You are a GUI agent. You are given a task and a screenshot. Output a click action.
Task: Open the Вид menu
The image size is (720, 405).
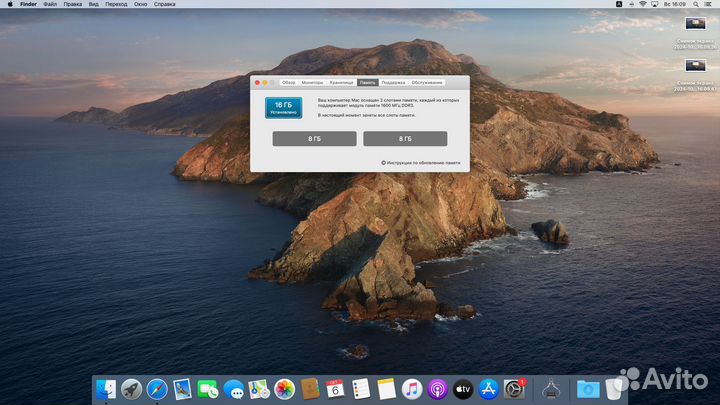(x=94, y=4)
